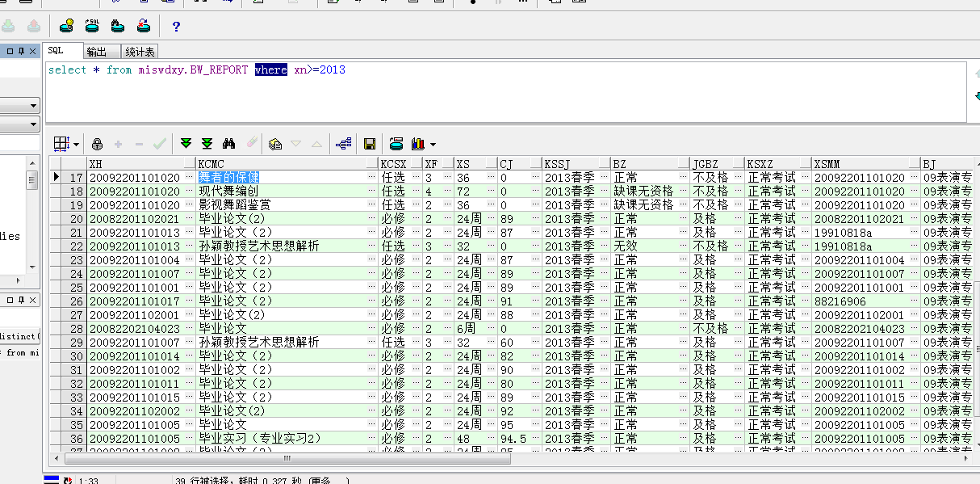
Task: Click the delete record minus icon
Action: (139, 144)
